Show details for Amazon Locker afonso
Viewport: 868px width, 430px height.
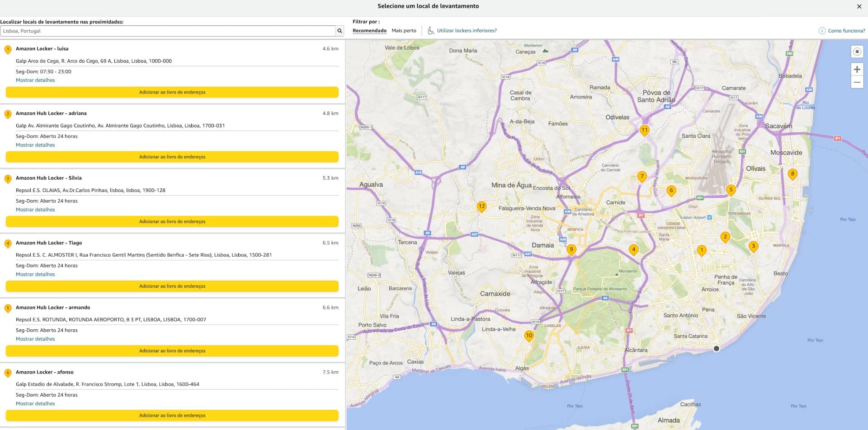click(35, 404)
